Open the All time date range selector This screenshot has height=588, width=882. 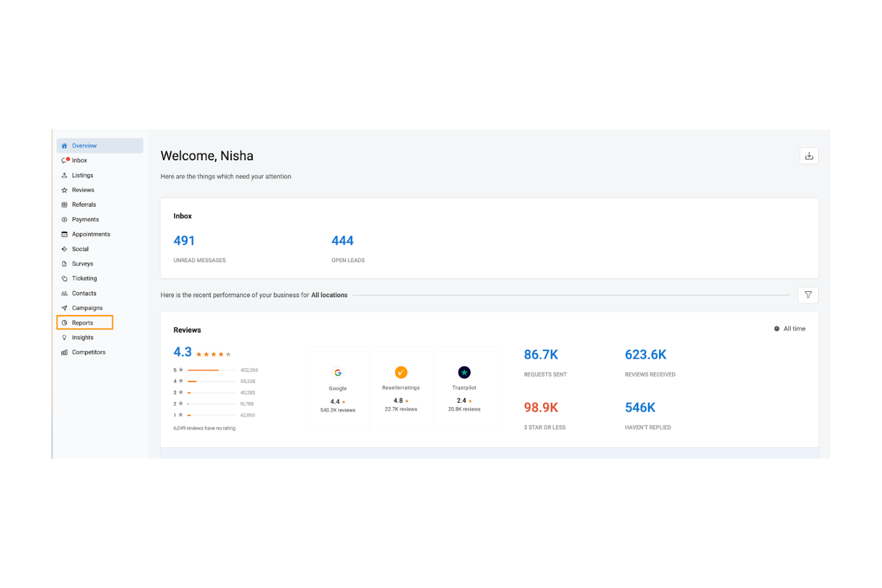pos(794,328)
